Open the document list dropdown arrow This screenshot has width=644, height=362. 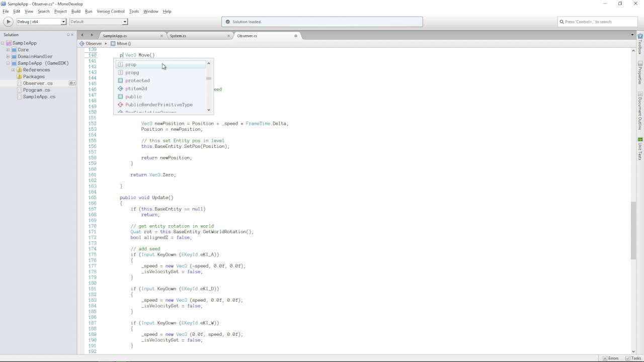point(632,35)
